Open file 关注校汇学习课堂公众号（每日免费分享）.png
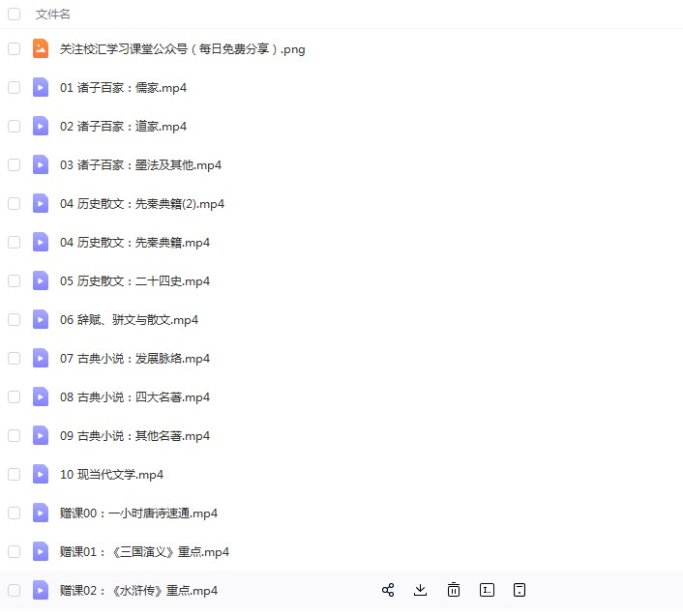683x616 pixels. click(x=182, y=48)
